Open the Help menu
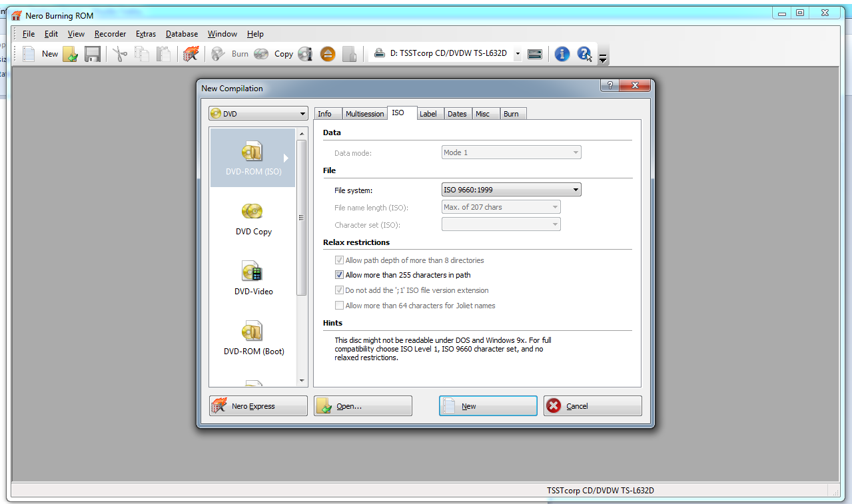 (255, 34)
